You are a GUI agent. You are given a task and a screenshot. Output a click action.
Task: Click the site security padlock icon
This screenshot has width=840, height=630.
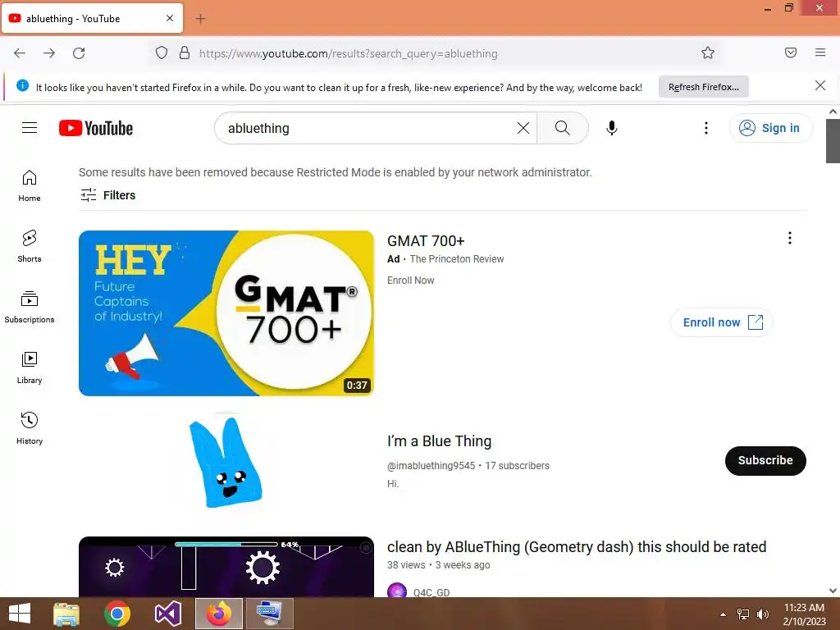(185, 52)
